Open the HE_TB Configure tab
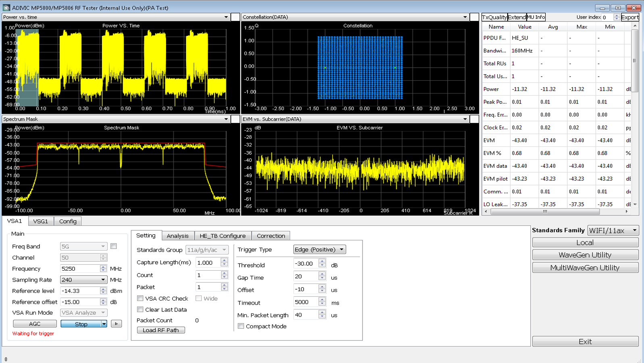Viewport: 644px width, 363px height. click(x=223, y=236)
